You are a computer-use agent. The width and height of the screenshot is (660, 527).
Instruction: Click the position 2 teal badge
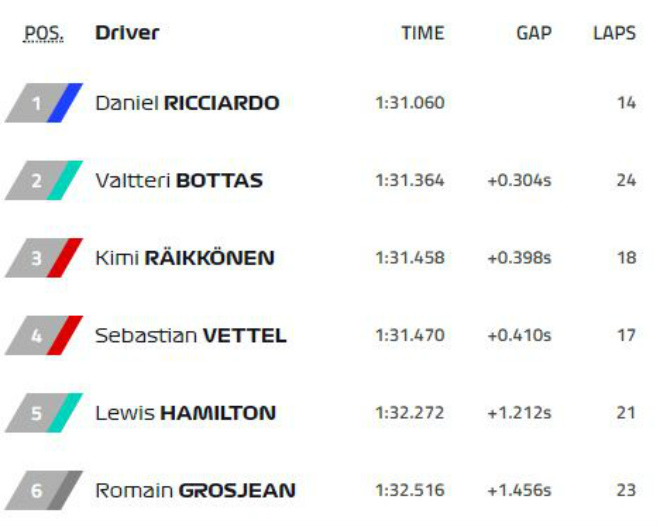pyautogui.click(x=44, y=181)
